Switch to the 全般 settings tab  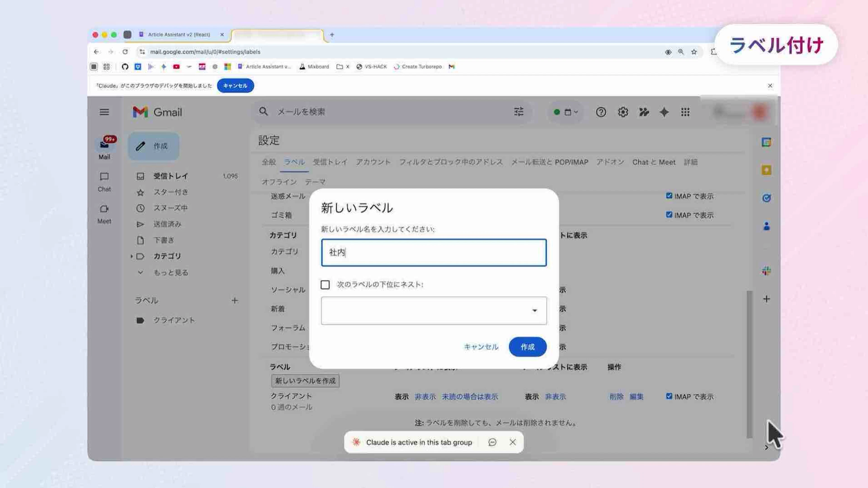coord(269,162)
